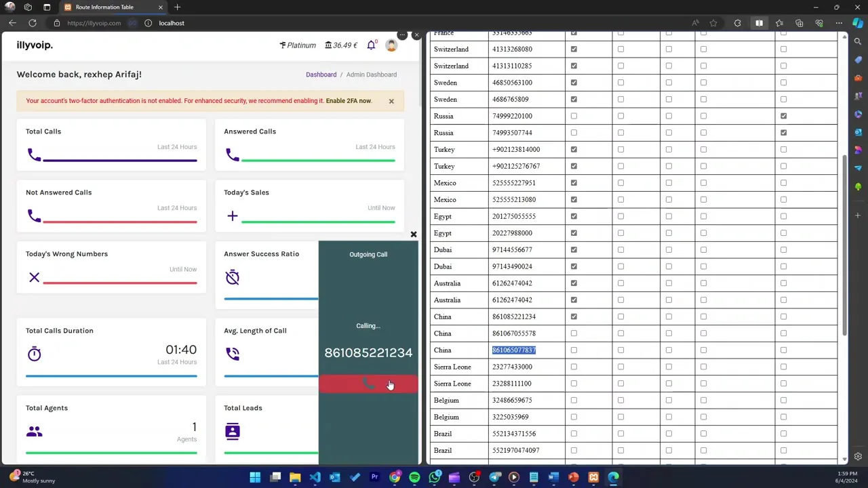Screen dimensions: 868x488
Task: Click the Total Leads contact icon
Action: click(233, 431)
